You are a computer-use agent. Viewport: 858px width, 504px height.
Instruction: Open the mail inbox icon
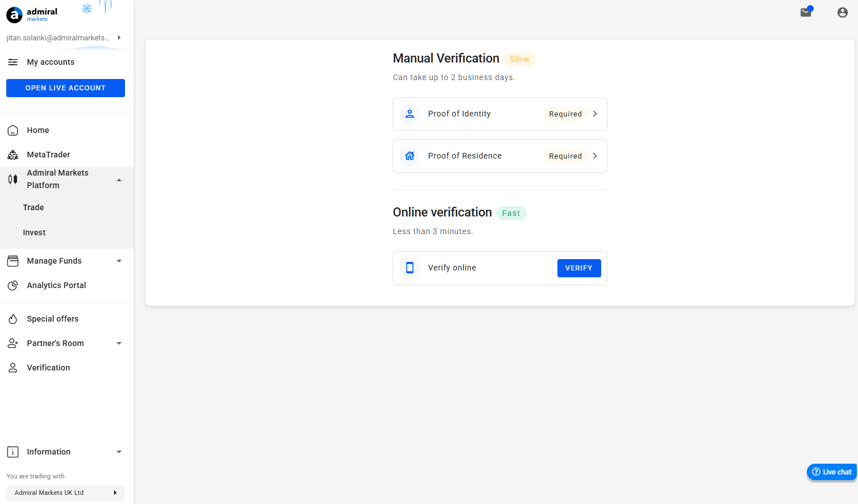pyautogui.click(x=806, y=13)
